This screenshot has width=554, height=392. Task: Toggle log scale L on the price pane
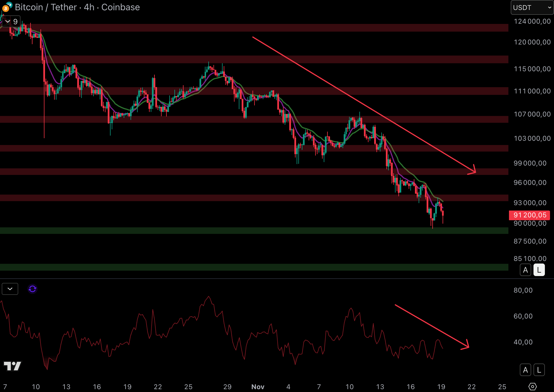coord(539,270)
